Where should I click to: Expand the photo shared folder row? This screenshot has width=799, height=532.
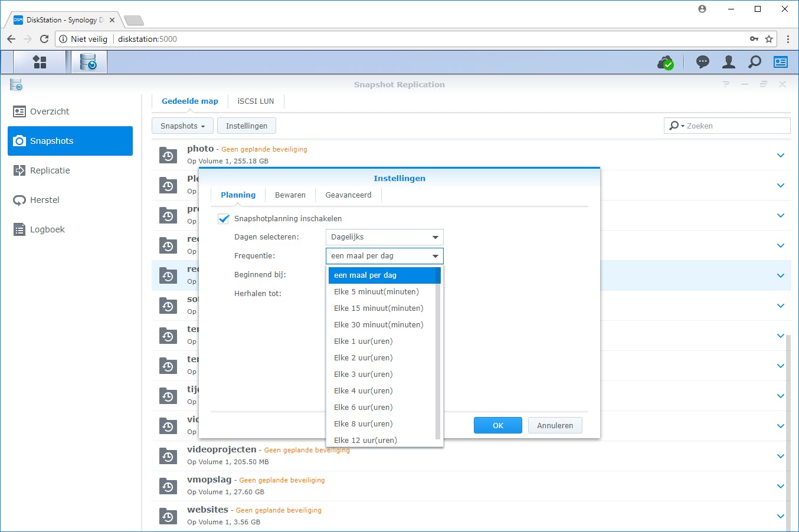point(780,155)
